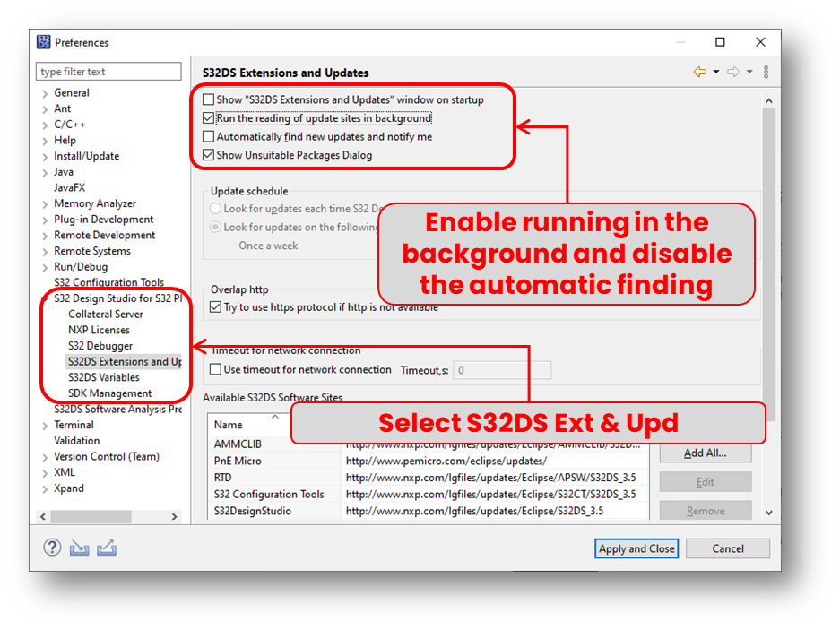
Task: Toggle Run the reading of update sites in background
Action: click(x=208, y=118)
